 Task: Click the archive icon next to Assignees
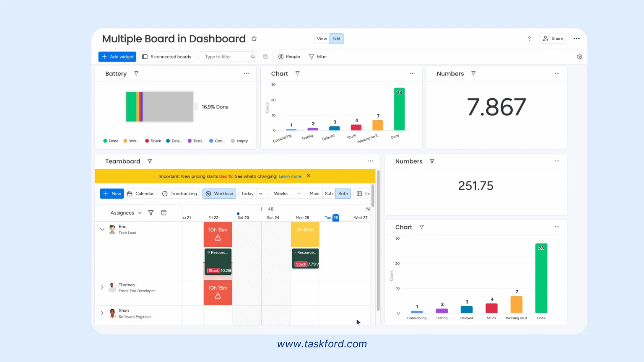click(x=164, y=212)
